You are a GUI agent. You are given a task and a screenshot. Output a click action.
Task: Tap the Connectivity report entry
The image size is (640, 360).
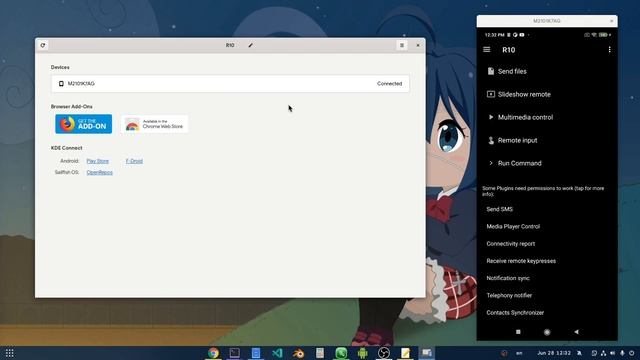tap(511, 244)
